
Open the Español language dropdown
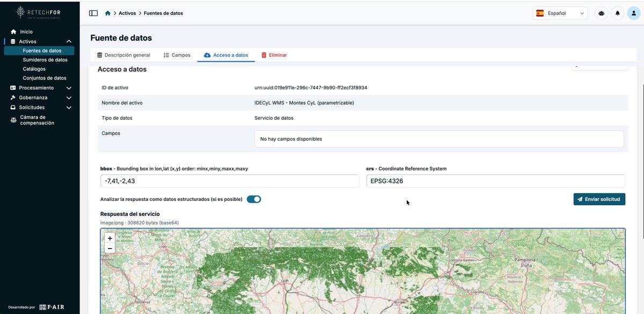click(560, 13)
